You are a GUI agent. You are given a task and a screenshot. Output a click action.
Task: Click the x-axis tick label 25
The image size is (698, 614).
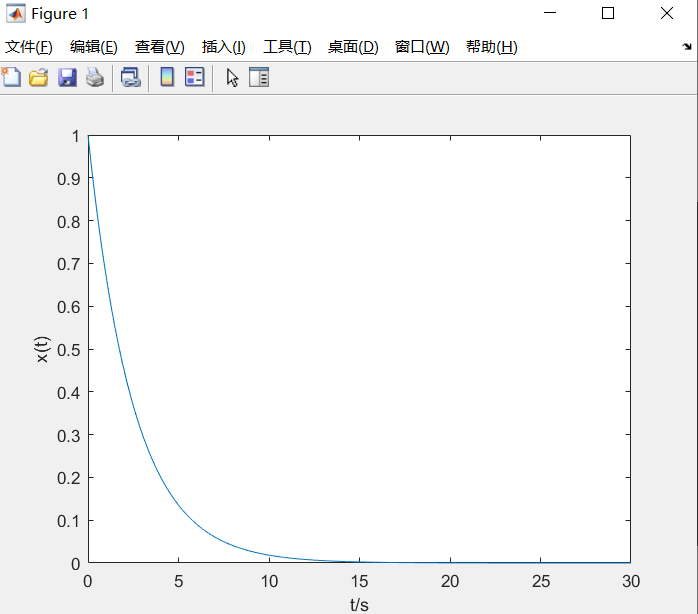[x=541, y=581]
